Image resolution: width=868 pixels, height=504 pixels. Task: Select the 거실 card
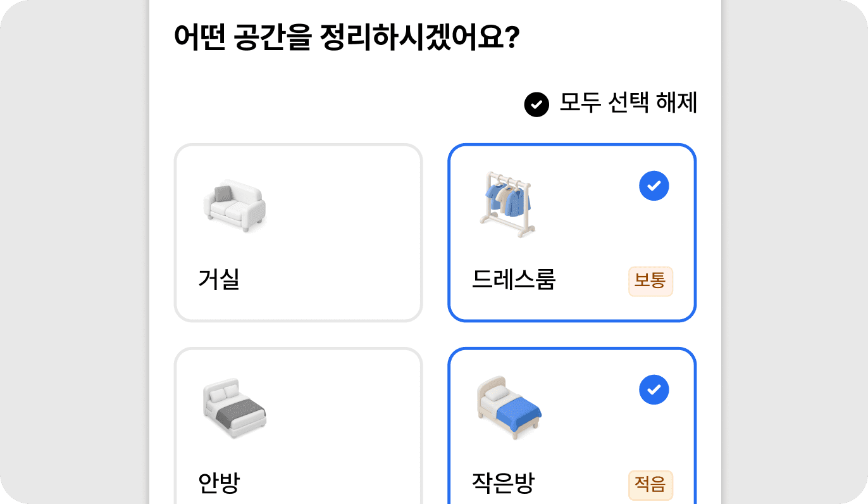point(298,232)
